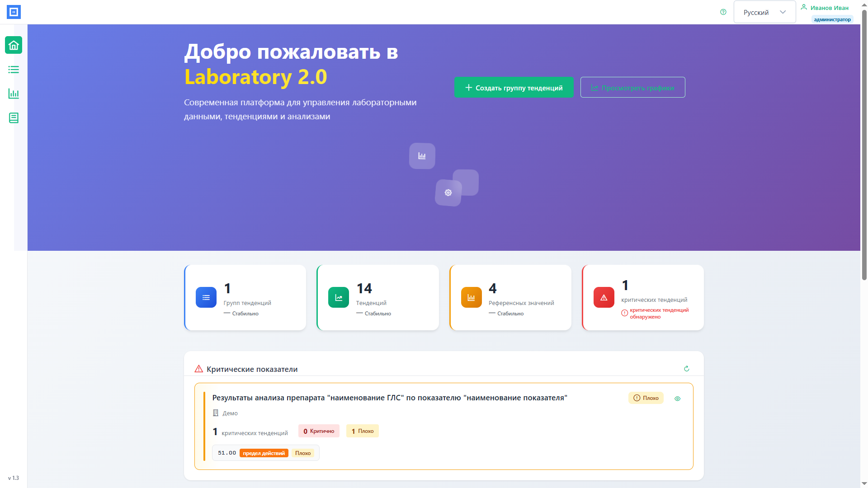This screenshot has width=868, height=488.
Task: Refresh the Критические показатели panel
Action: (687, 369)
